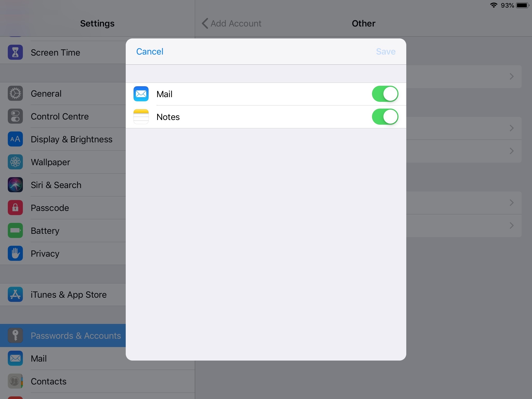Cancel the account setup dialog

click(x=150, y=51)
